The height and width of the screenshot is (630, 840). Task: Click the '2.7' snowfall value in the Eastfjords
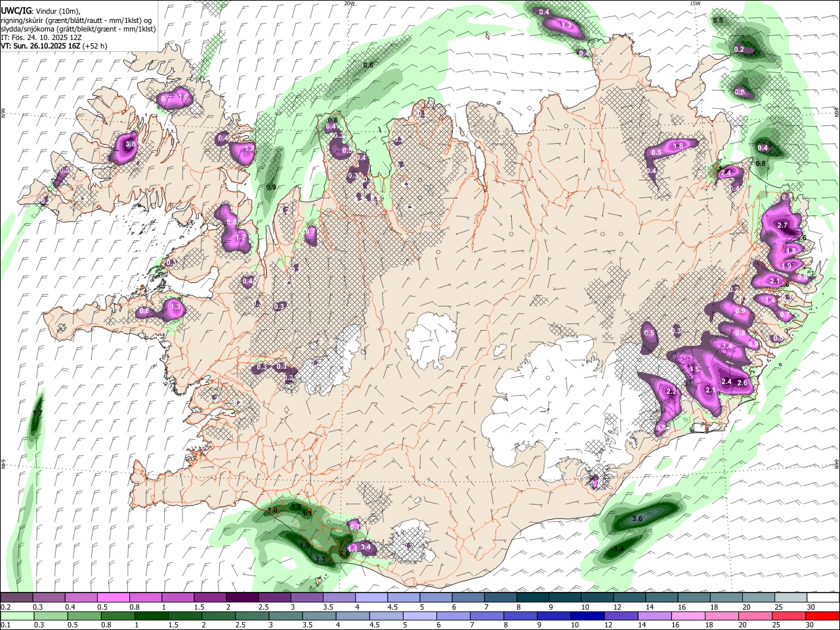pyautogui.click(x=782, y=225)
